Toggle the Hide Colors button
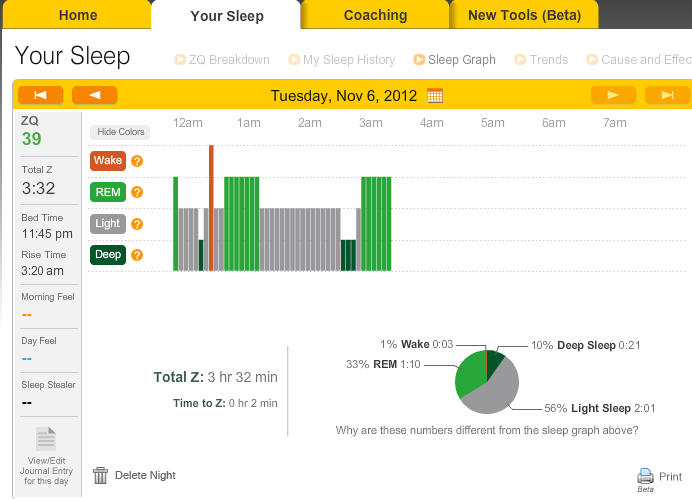 (120, 132)
